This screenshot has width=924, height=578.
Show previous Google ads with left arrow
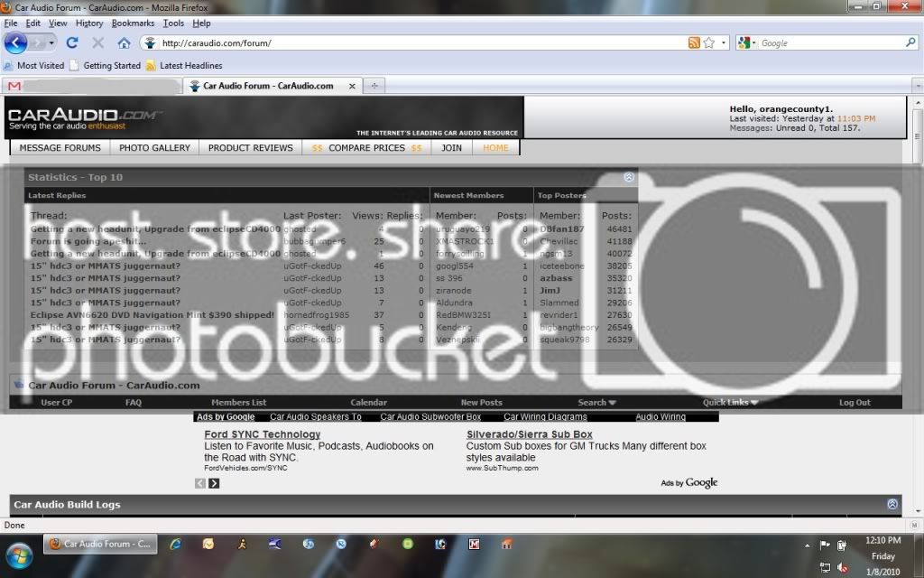[x=200, y=483]
